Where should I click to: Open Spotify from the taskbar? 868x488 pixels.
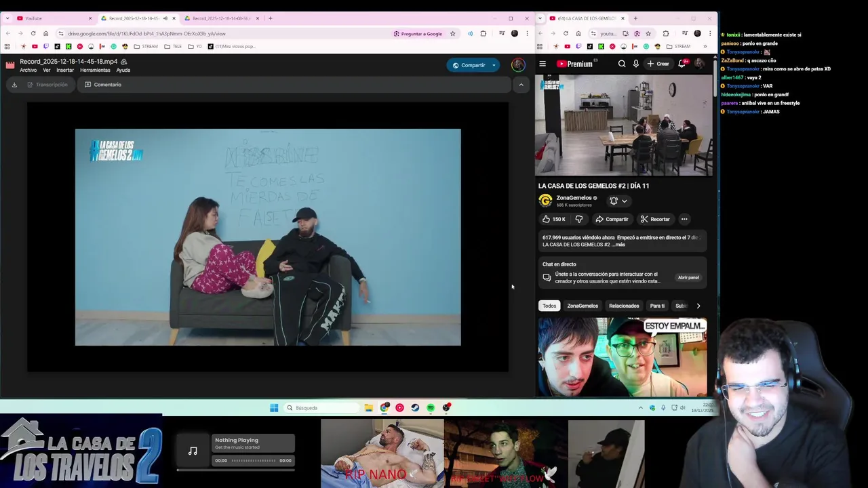pyautogui.click(x=431, y=407)
